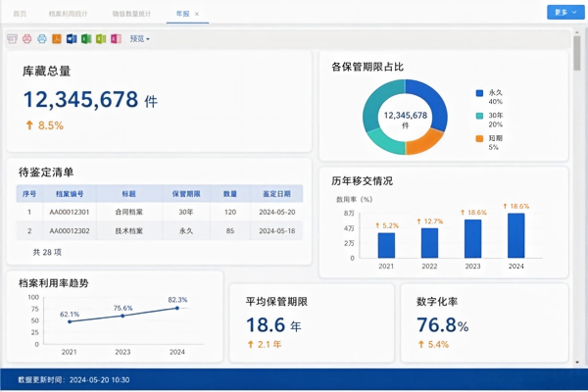This screenshot has height=392, width=588.
Task: Click the 82.3% point on trend line
Action: click(177, 308)
